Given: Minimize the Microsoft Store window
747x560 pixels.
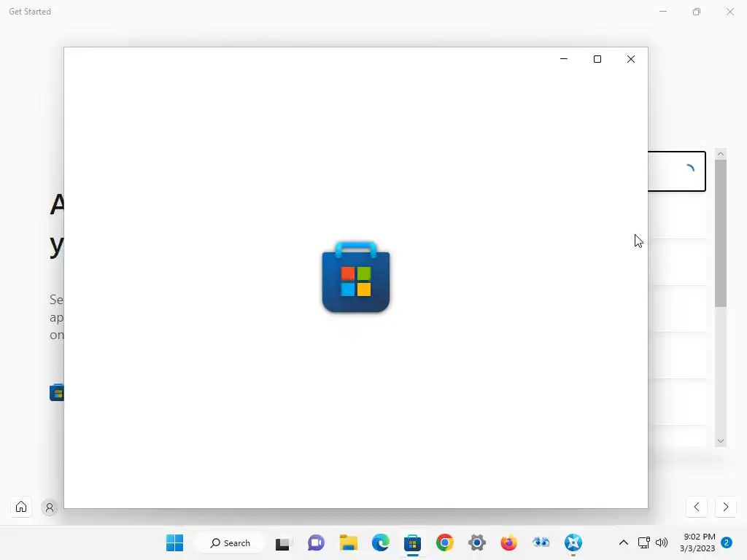Looking at the screenshot, I should (564, 59).
